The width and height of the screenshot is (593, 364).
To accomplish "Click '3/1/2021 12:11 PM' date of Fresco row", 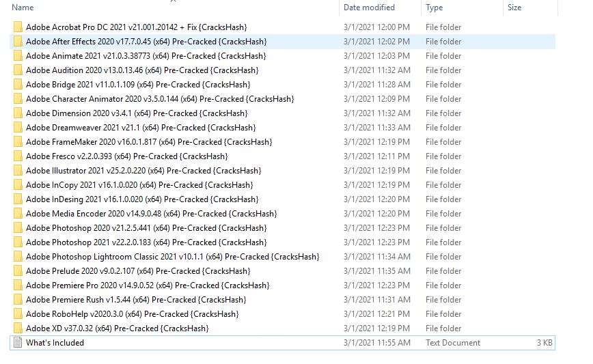I will point(376,156).
